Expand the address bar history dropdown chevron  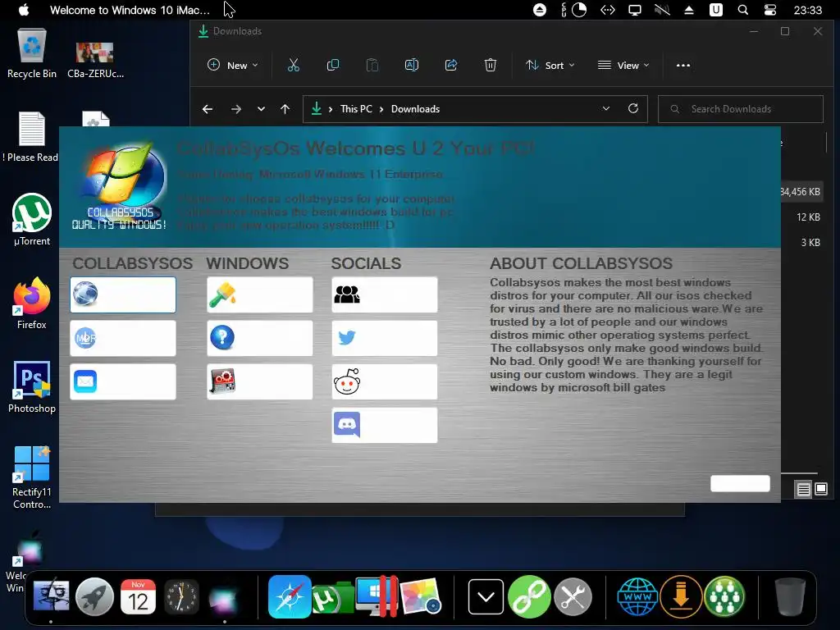tap(606, 109)
